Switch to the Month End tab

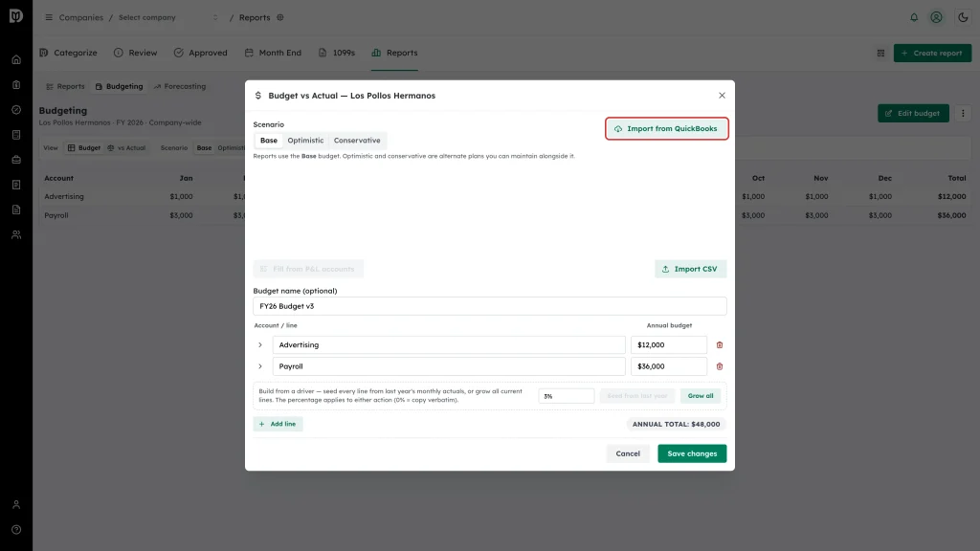[273, 54]
